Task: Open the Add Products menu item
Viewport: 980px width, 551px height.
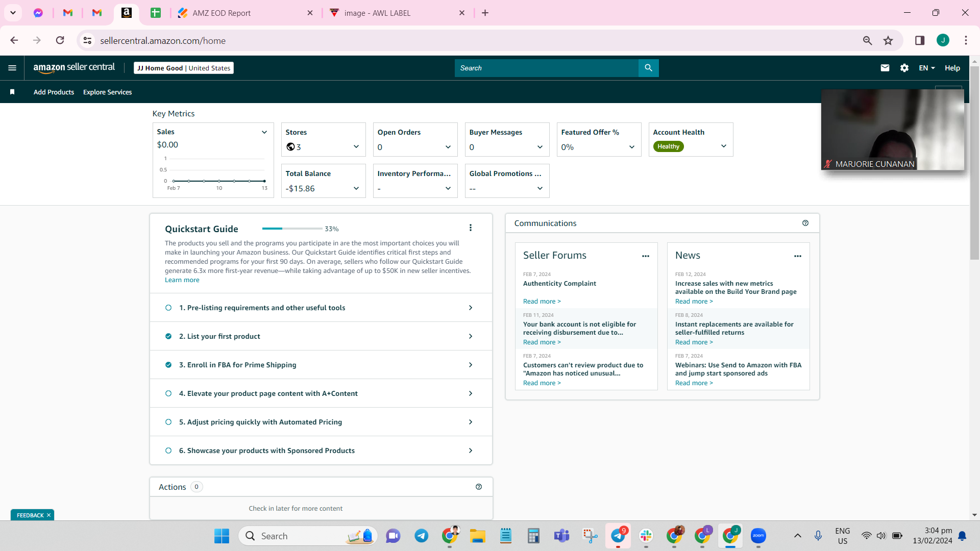Action: [x=54, y=92]
